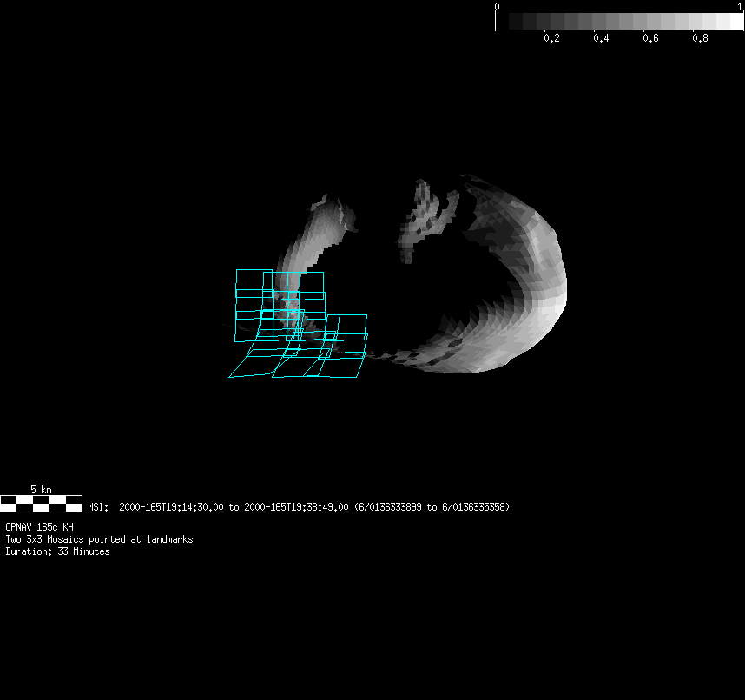Click the 0.2 tick label under colorbar
The height and width of the screenshot is (700, 745).
[x=551, y=38]
